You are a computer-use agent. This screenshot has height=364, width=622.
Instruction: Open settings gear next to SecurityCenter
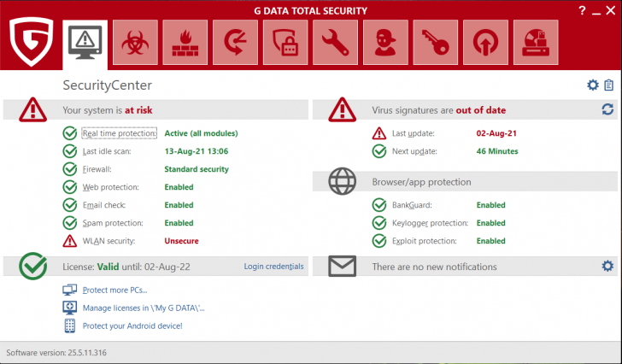point(593,85)
